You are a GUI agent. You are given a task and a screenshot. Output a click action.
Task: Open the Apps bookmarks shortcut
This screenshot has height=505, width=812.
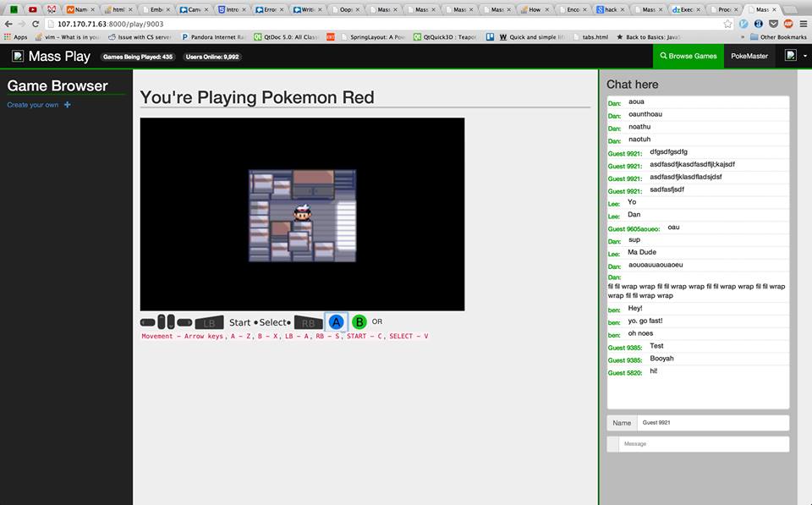(15, 37)
